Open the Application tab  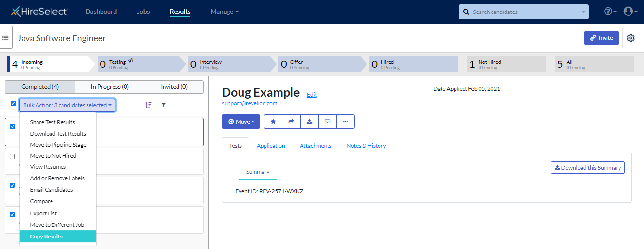click(x=271, y=146)
